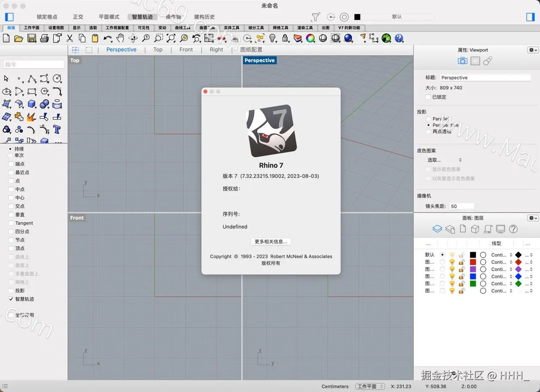
Task: Toggle the 锁定格点 button
Action: [x=47, y=17]
